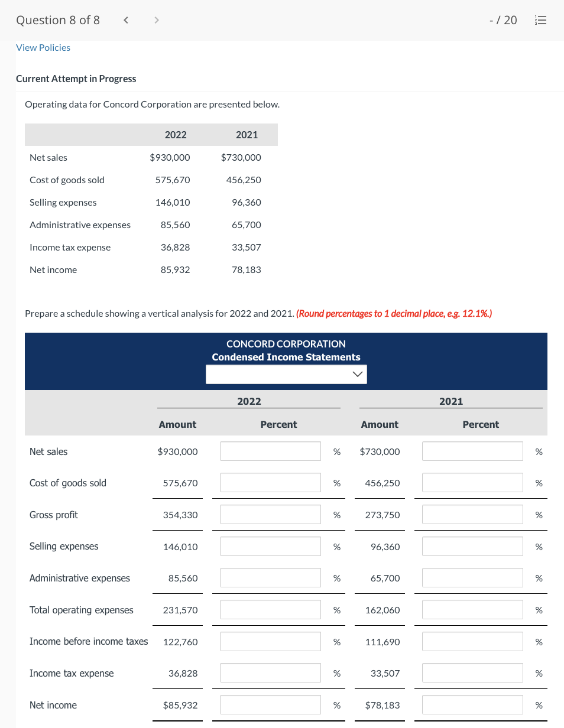This screenshot has width=564, height=728.
Task: Open the View Policies link
Action: (43, 47)
